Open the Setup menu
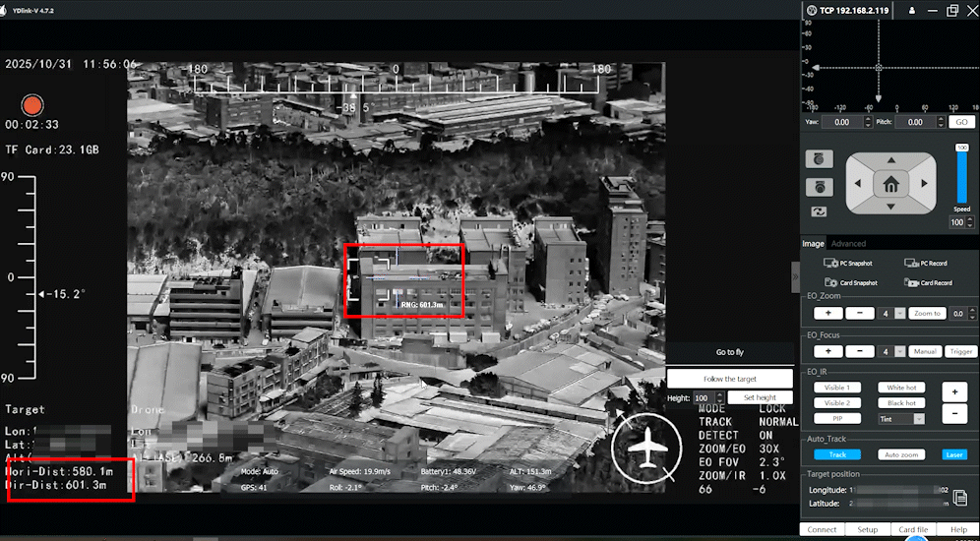Screen dimensions: 980x541 (867, 529)
